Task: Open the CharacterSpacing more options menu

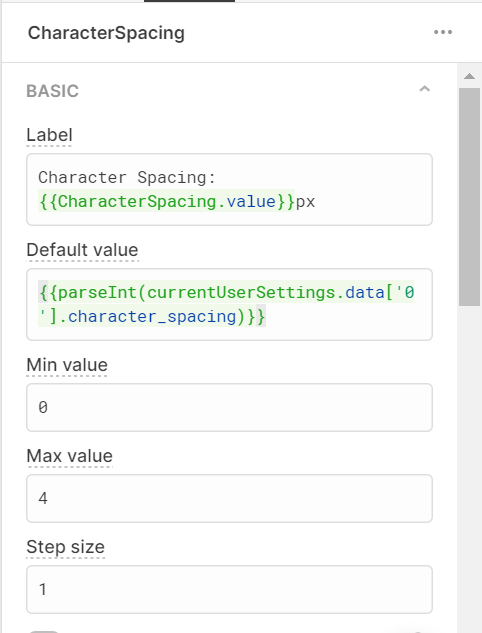Action: point(443,32)
